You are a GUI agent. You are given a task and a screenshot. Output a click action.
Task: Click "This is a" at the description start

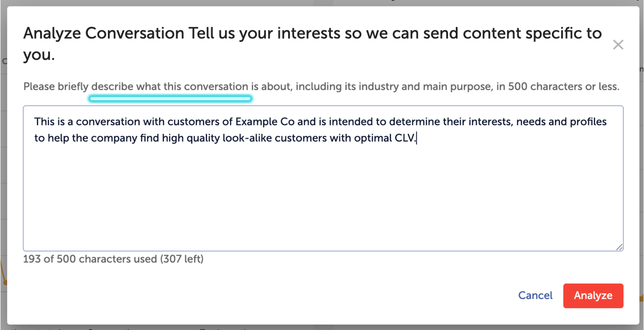point(53,122)
